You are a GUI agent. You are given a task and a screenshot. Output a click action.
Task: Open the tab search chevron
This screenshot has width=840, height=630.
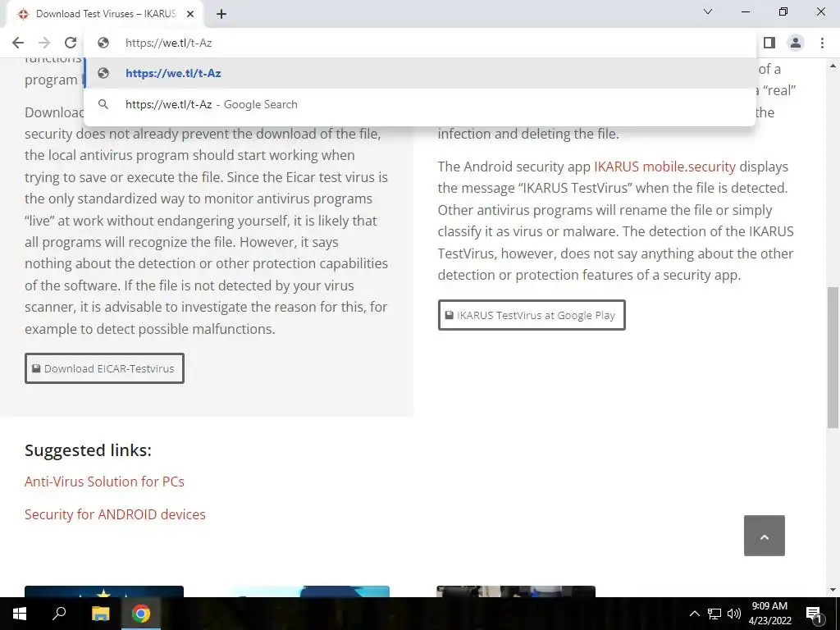coord(708,11)
